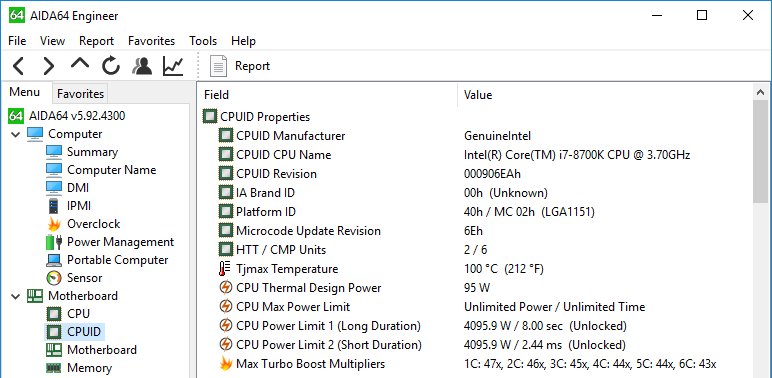The image size is (772, 378).
Task: Open Portable Computer in the tree
Action: click(107, 260)
